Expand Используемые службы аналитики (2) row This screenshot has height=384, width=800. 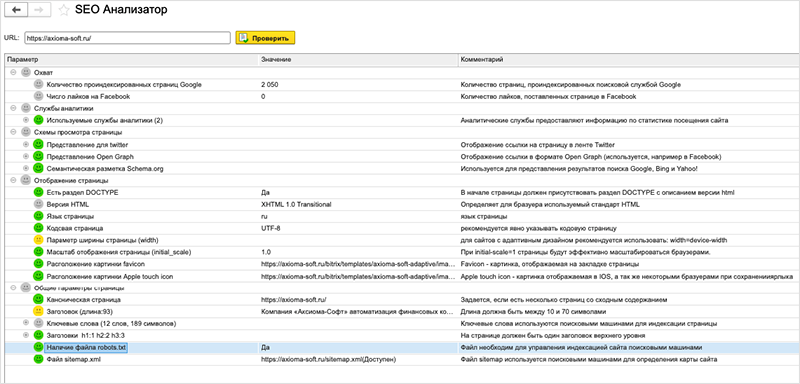point(26,120)
